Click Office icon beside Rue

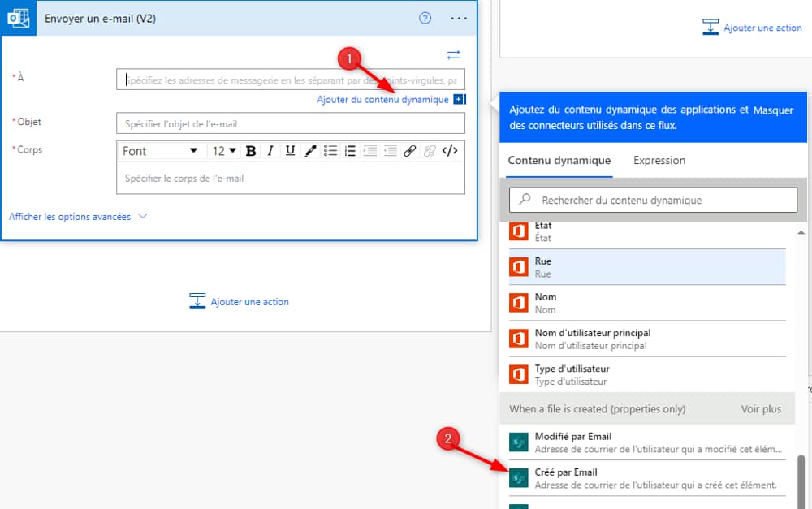click(518, 267)
